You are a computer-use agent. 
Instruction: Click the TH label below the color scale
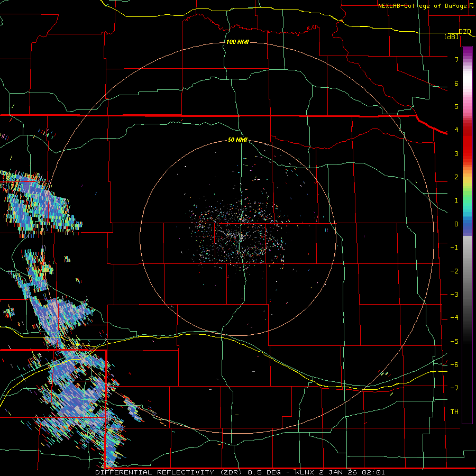coord(454,411)
